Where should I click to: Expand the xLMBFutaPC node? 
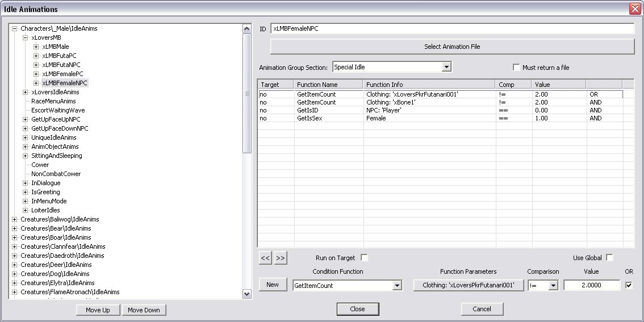tap(36, 56)
